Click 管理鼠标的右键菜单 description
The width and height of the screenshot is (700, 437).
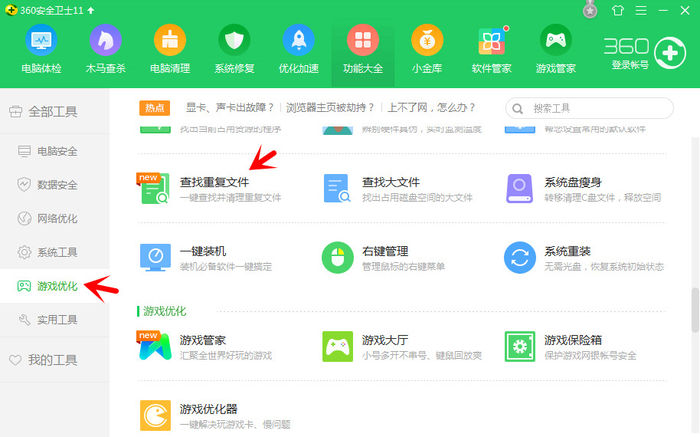click(x=404, y=267)
